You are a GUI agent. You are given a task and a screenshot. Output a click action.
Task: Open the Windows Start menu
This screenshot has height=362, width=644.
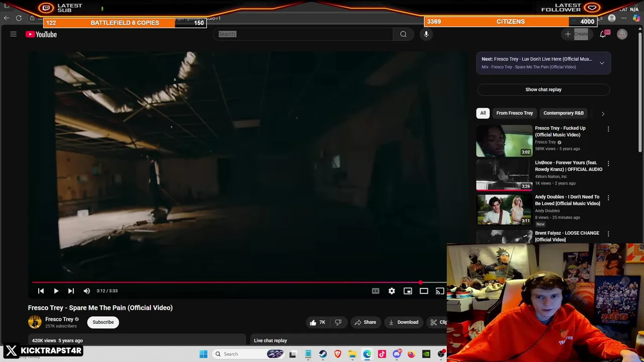tap(203, 354)
